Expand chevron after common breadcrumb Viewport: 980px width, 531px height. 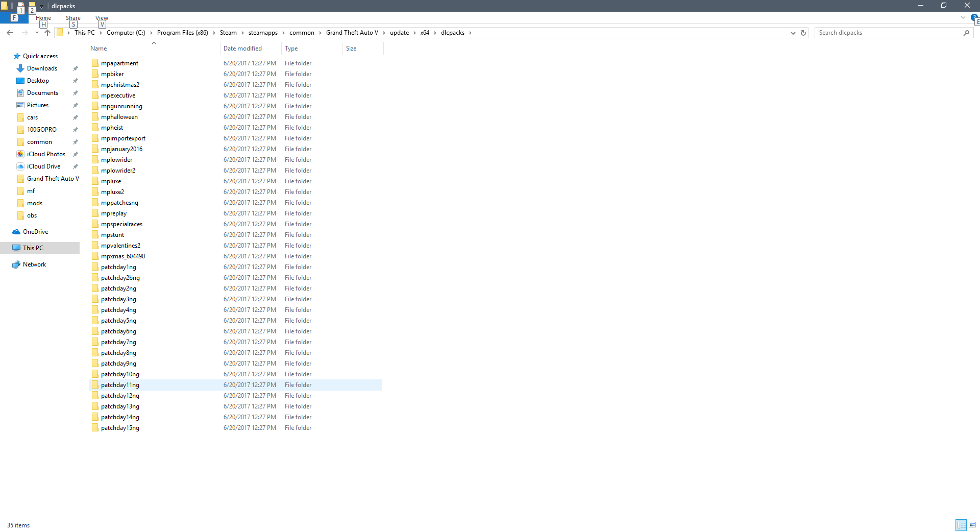320,33
